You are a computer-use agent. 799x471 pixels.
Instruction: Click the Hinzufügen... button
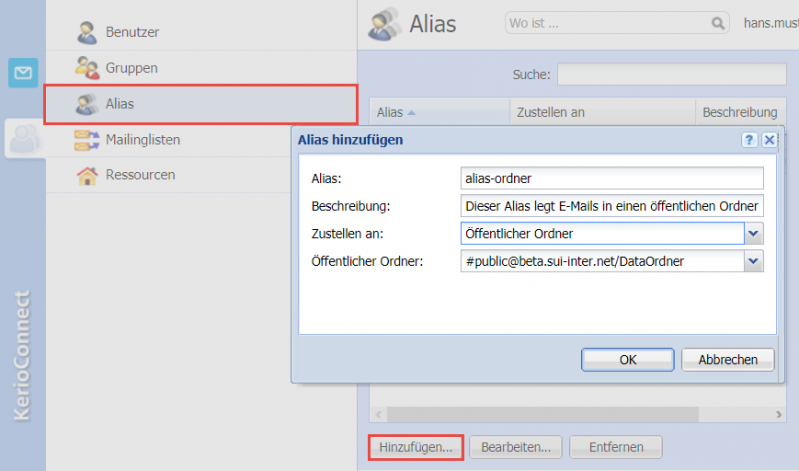pyautogui.click(x=415, y=447)
